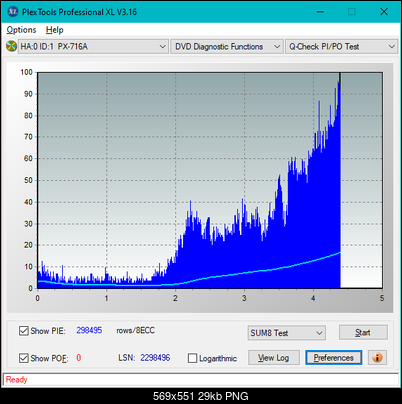Click the PlexTools XL app icon in title bar
The width and height of the screenshot is (402, 404).
pyautogui.click(x=13, y=12)
